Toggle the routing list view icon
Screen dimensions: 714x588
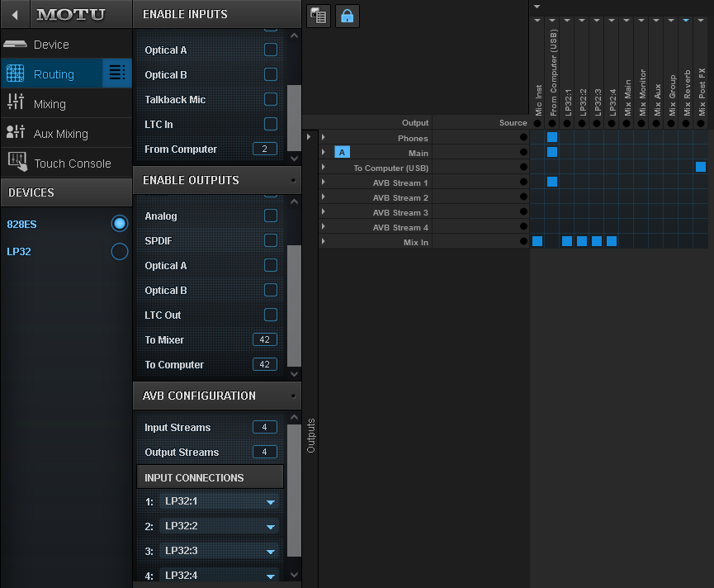pyautogui.click(x=117, y=73)
